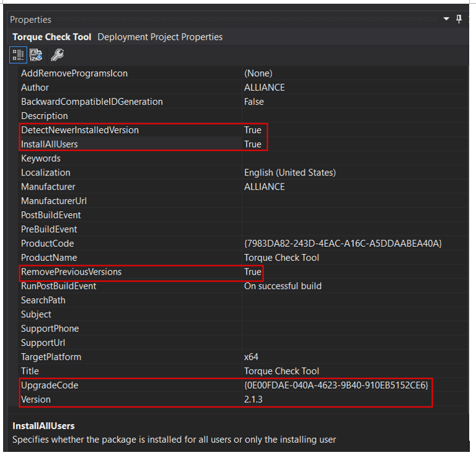Select the PostBuildEvent property
The height and width of the screenshot is (455, 476).
[51, 215]
